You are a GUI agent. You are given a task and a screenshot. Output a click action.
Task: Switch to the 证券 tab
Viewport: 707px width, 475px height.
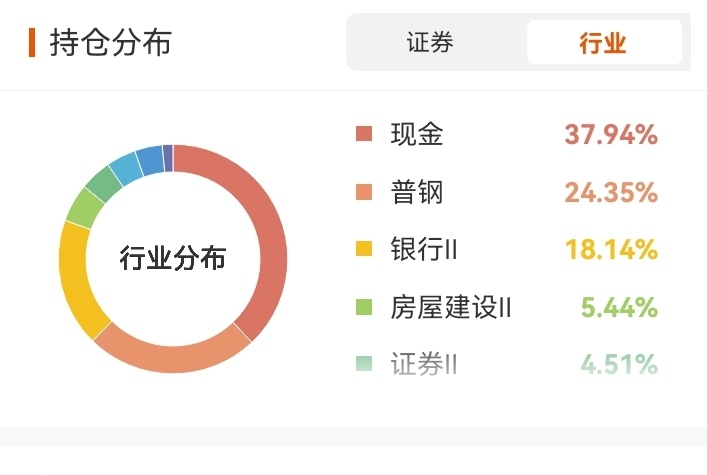click(430, 42)
